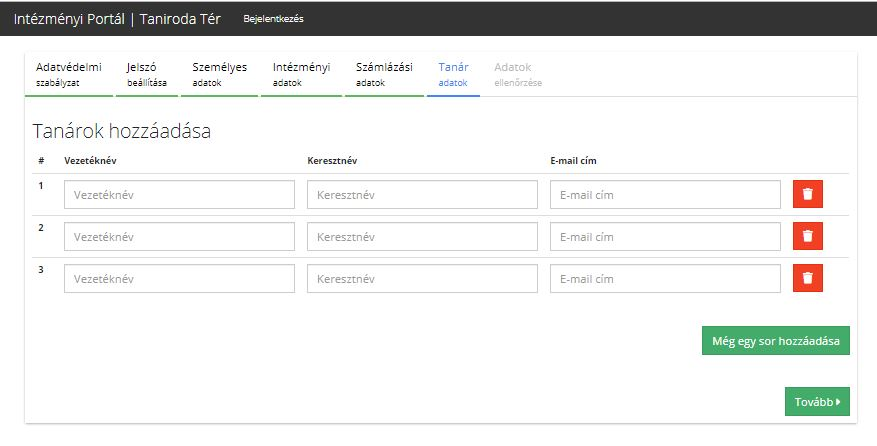Focus the Vezetéknév field in row 2

(x=179, y=236)
